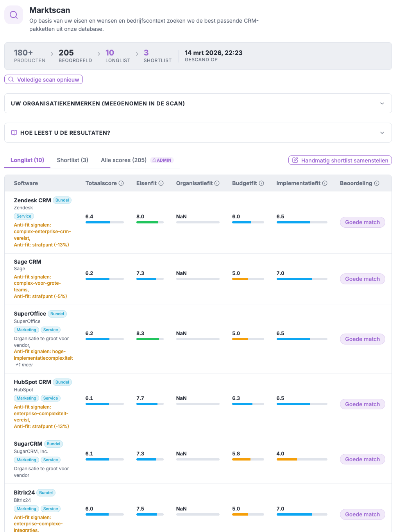Image resolution: width=397 pixels, height=532 pixels.
Task: Click info icon beside Organisatiefit header
Action: tap(217, 183)
